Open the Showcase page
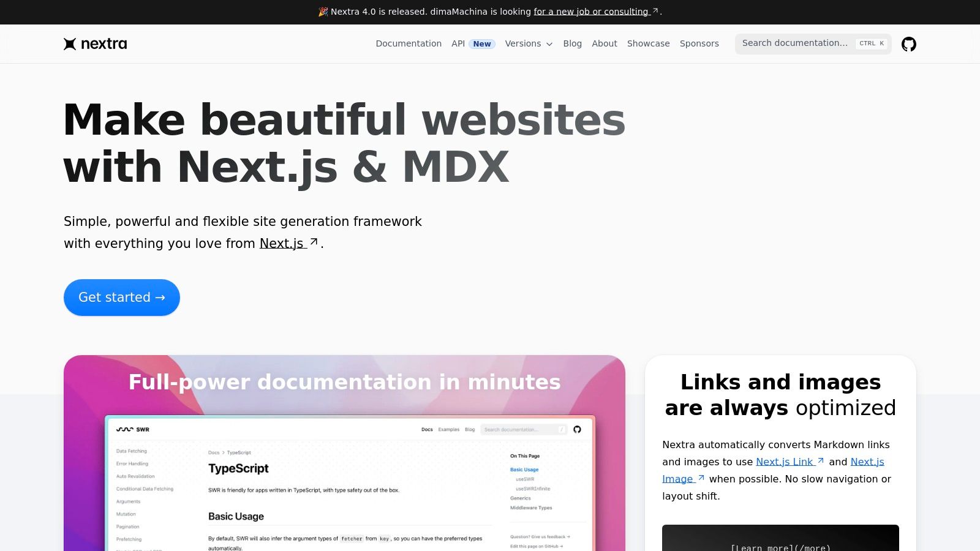980x551 pixels. pyautogui.click(x=649, y=43)
